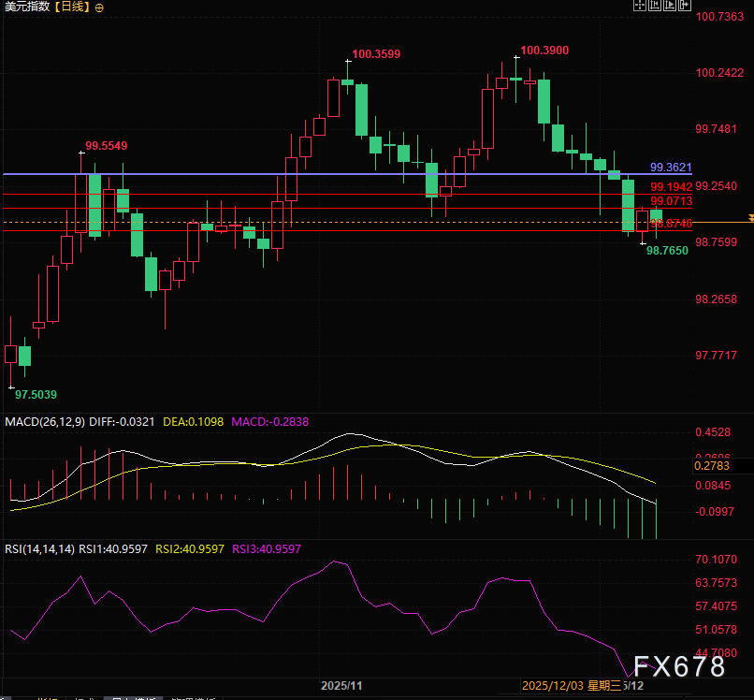754x700 pixels.
Task: Open the 日线 period selector in chart title
Action: click(73, 7)
